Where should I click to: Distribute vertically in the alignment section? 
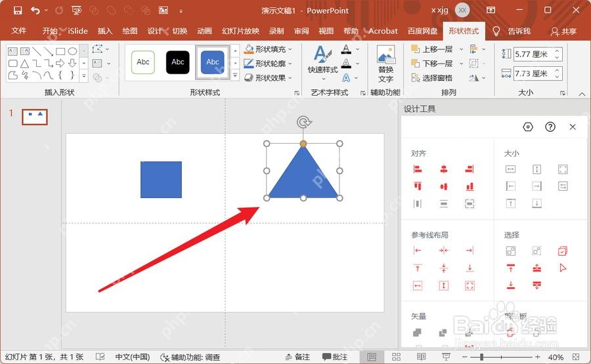(x=444, y=204)
